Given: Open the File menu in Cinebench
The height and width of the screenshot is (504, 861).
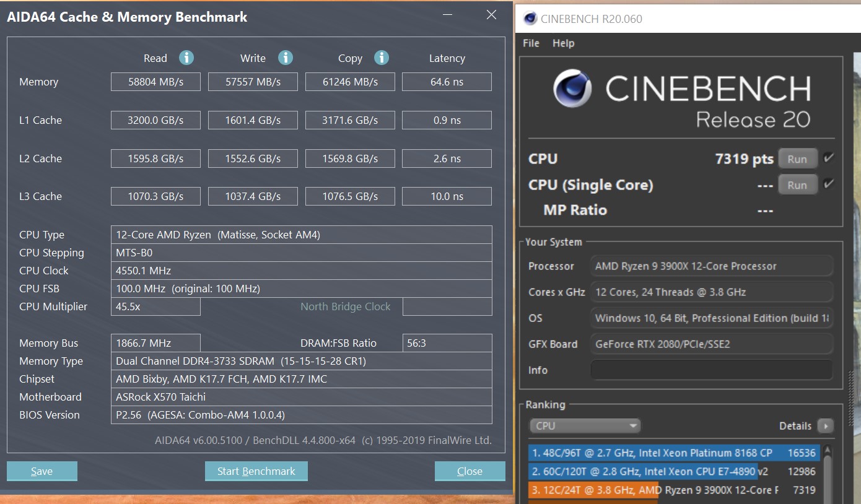Looking at the screenshot, I should (531, 43).
